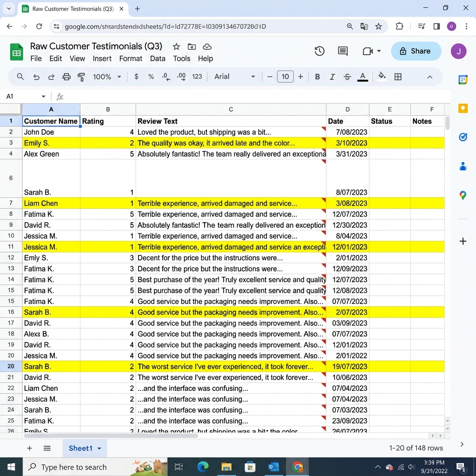The width and height of the screenshot is (476, 476).
Task: Click the Share button
Action: click(416, 51)
